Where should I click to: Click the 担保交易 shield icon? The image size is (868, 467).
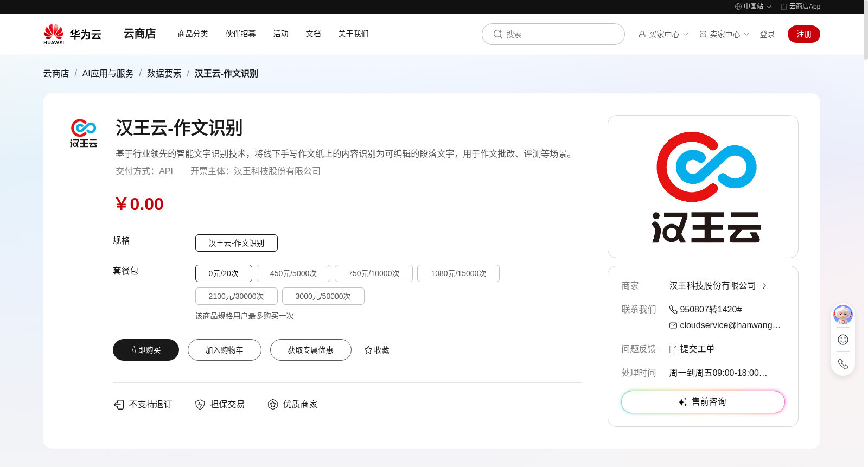pyautogui.click(x=200, y=405)
